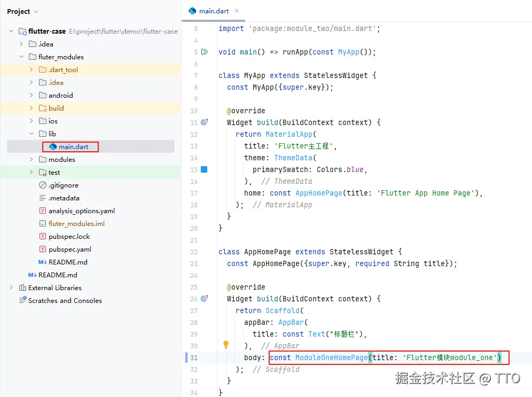
Task: Click the .gitignore file icon
Action: click(x=43, y=185)
